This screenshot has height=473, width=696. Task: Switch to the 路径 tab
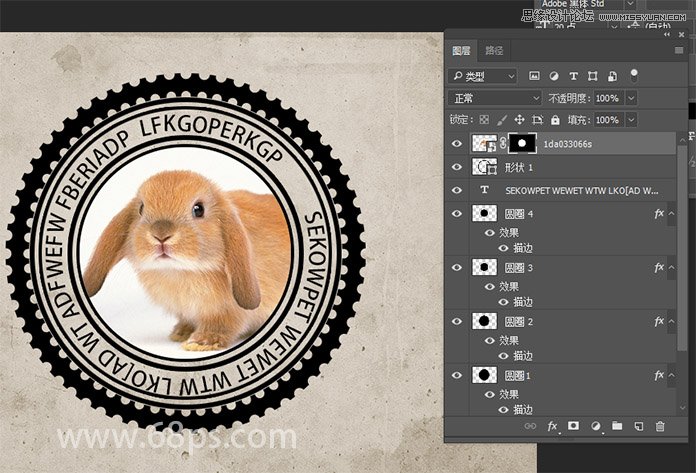point(494,51)
